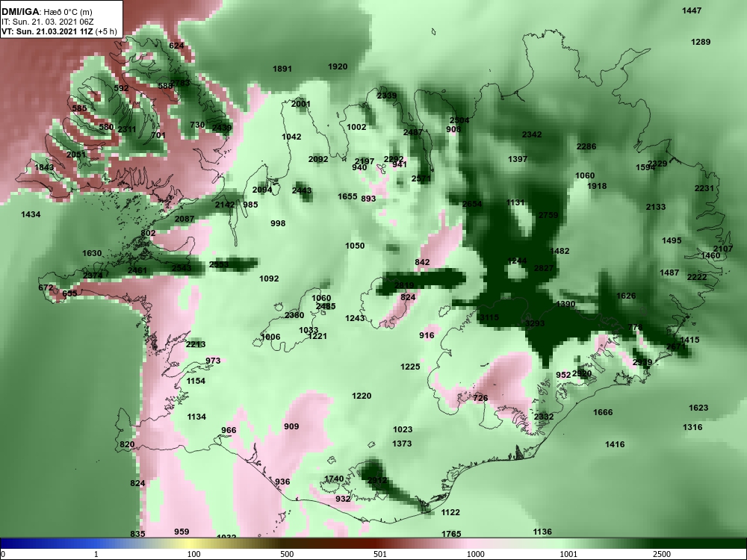The image size is (747, 560).
Task: Select the map value 1843
Action: 44,167
